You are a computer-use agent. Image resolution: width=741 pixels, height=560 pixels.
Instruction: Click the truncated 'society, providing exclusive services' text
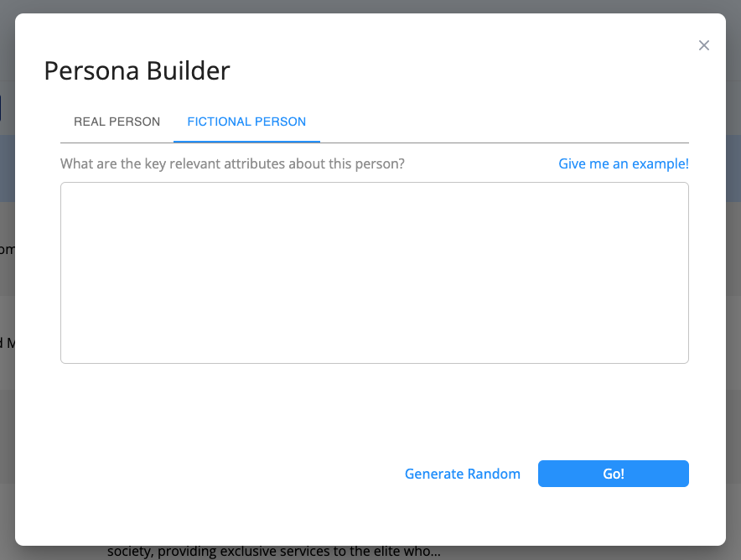273,552
